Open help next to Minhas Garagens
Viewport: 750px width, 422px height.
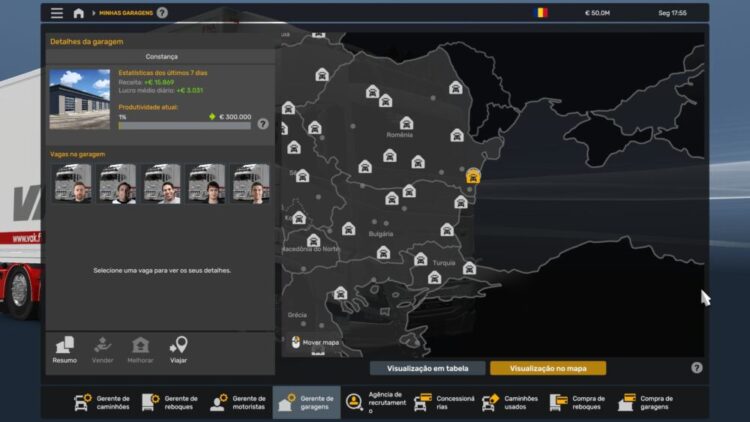(162, 13)
